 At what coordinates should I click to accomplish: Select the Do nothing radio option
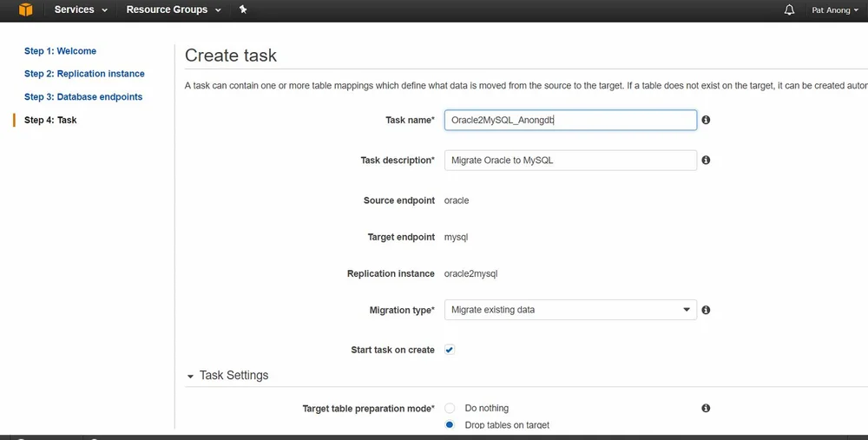[x=450, y=408]
